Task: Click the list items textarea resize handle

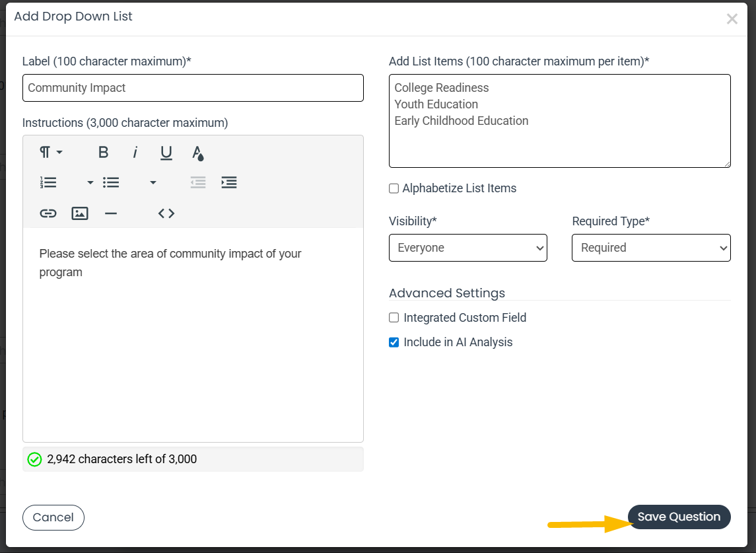Action: point(726,164)
